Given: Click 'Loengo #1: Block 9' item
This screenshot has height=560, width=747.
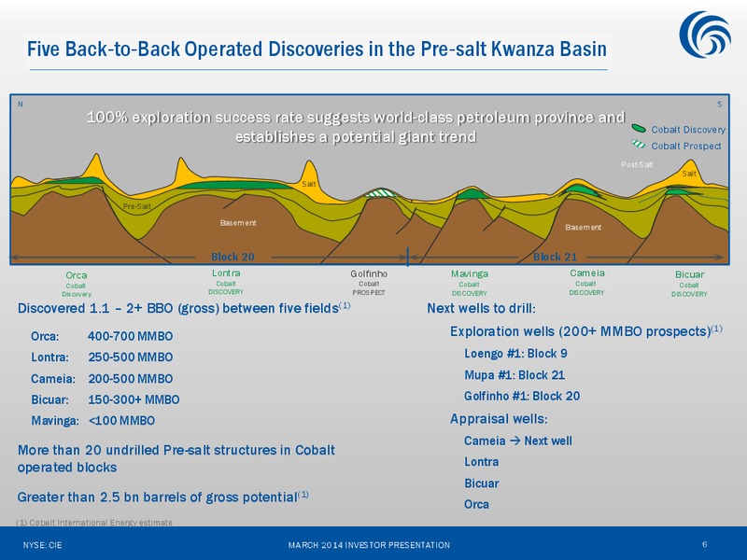Looking at the screenshot, I should (515, 354).
